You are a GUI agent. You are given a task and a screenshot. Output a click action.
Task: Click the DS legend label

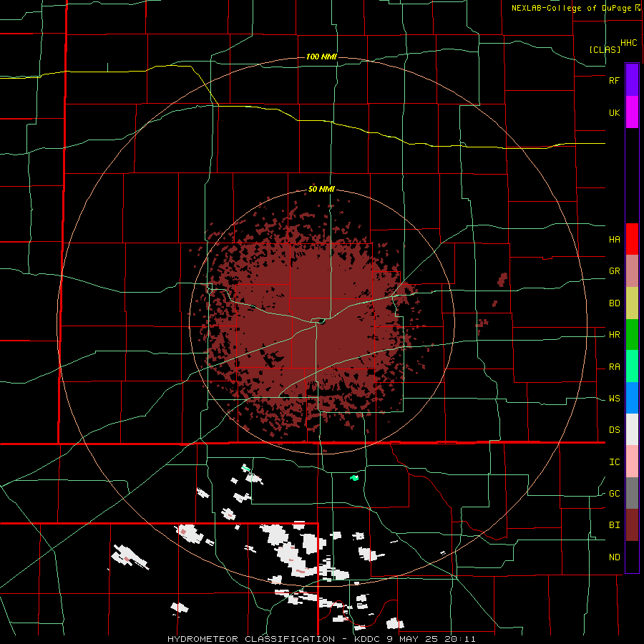point(614,430)
